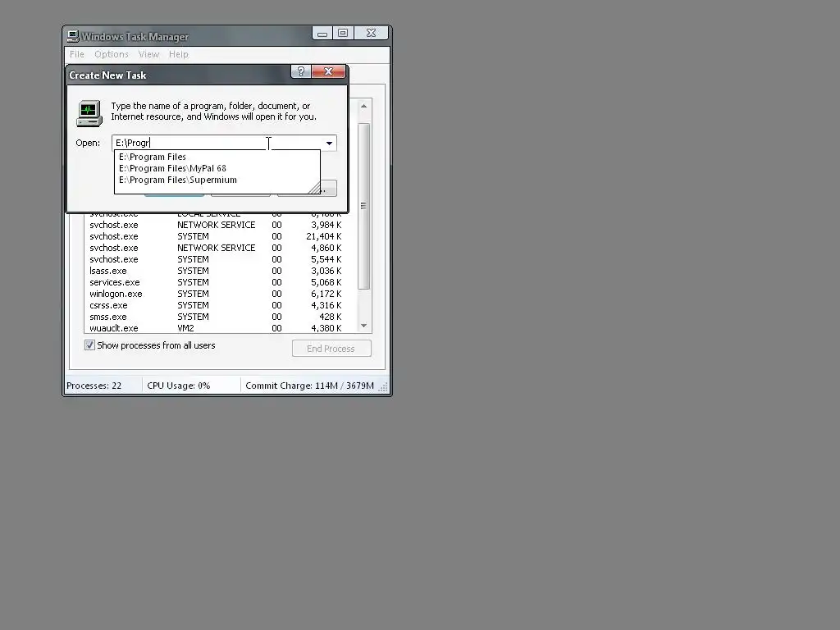Open the File menu
The image size is (840, 630).
76,54
